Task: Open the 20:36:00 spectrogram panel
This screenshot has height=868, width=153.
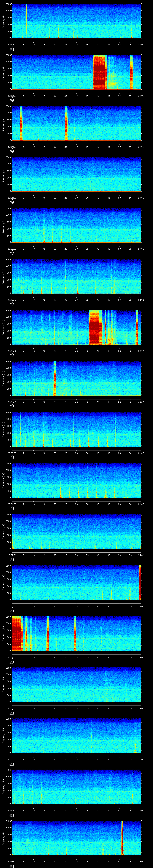Action: tap(76, 736)
